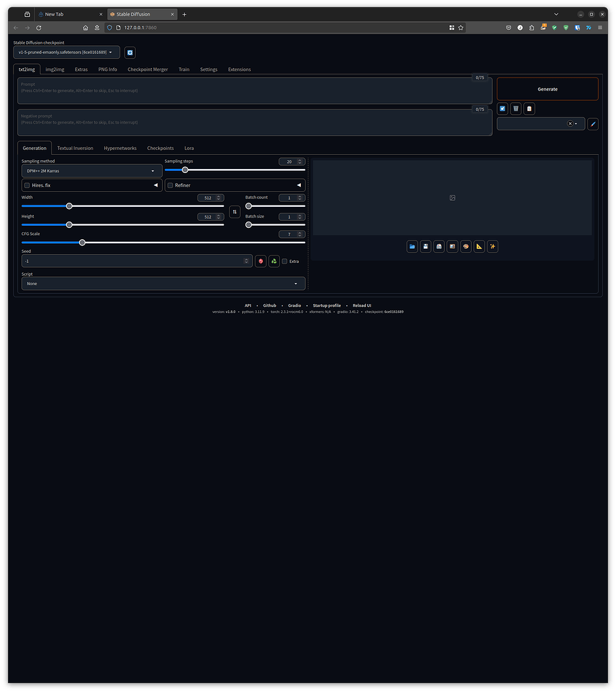
Task: Open the Script dropdown showing None
Action: pyautogui.click(x=163, y=283)
